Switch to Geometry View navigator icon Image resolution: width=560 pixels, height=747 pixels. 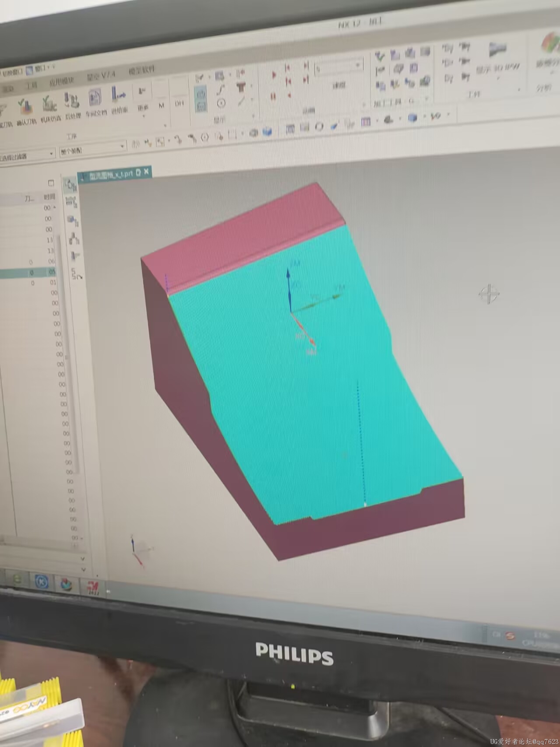coord(72,221)
